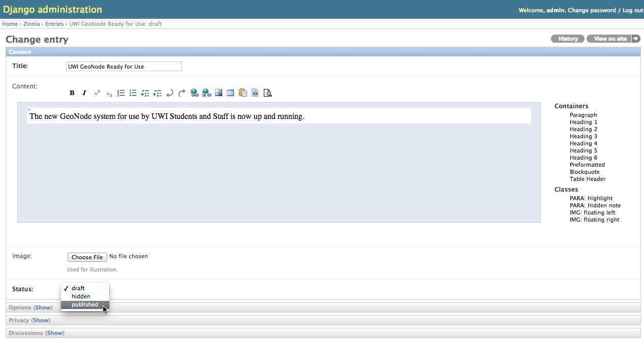
Task: Apply the Paragraph container
Action: [x=584, y=115]
